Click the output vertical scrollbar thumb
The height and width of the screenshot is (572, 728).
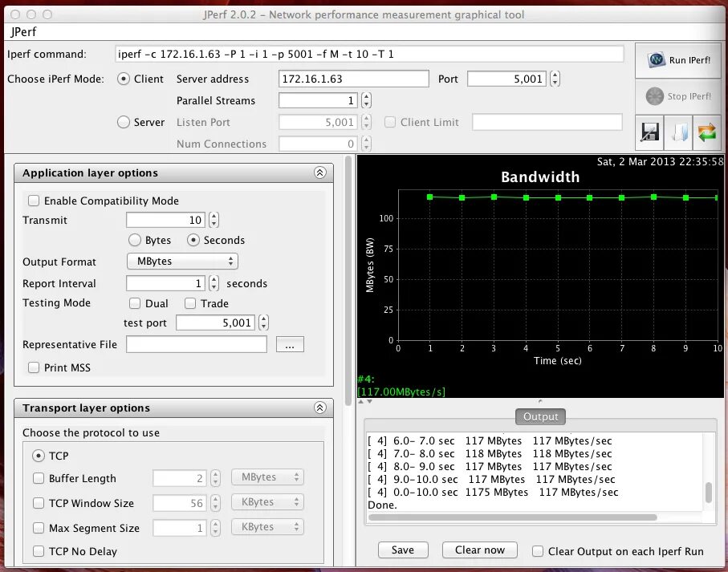point(709,493)
